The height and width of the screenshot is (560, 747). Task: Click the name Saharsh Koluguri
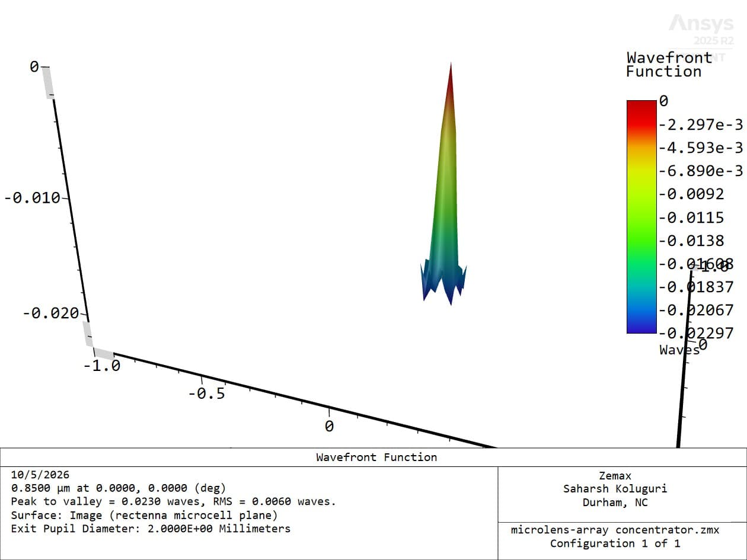(x=615, y=489)
